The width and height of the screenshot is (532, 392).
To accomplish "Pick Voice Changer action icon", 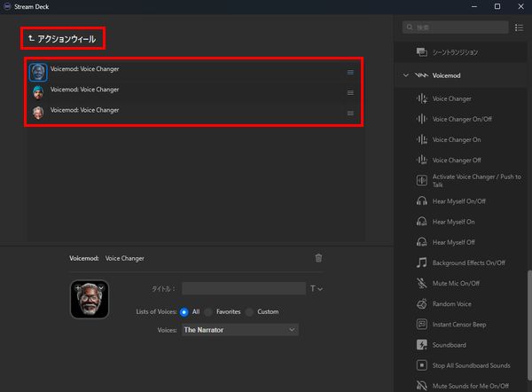I will pyautogui.click(x=422, y=98).
